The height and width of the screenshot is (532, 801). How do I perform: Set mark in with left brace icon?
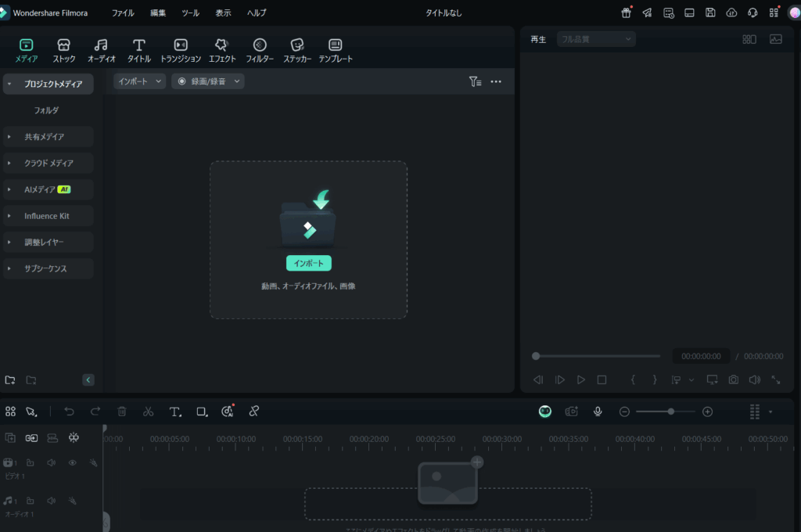tap(633, 379)
